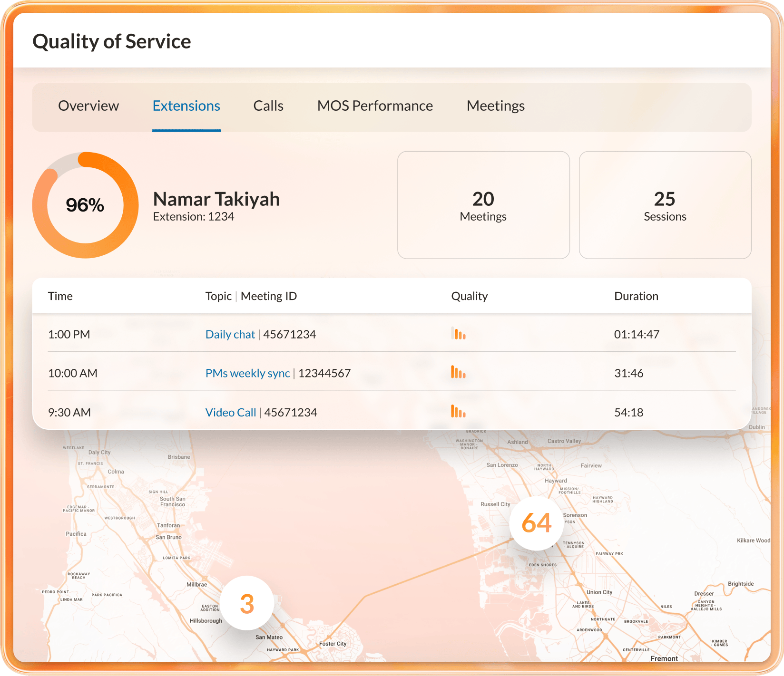
Task: Click the 25 Sessions summary card
Action: click(665, 205)
